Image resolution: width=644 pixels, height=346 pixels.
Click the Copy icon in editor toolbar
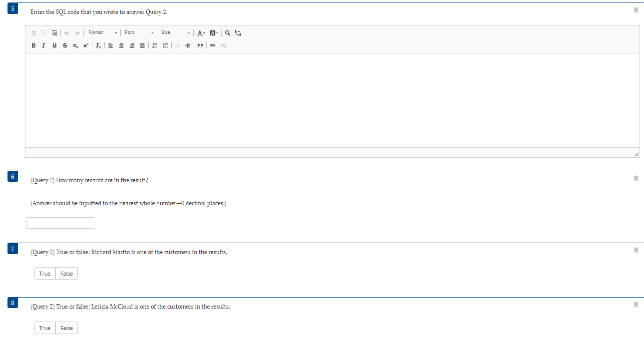[x=44, y=33]
